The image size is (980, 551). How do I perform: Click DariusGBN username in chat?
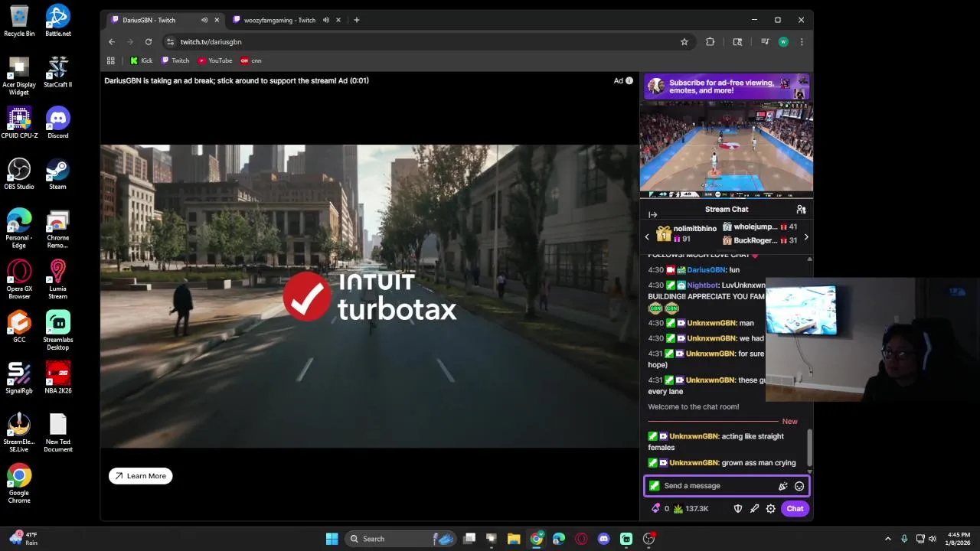click(707, 270)
